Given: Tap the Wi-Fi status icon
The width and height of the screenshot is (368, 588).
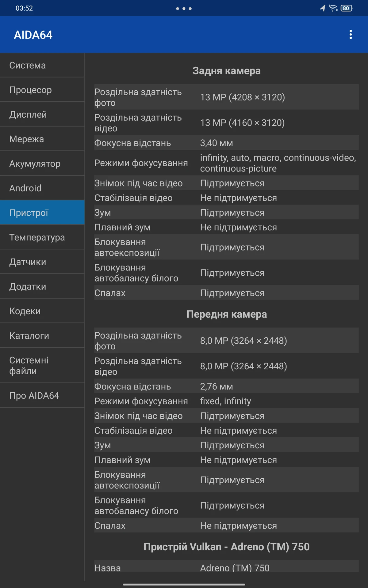Looking at the screenshot, I should pos(333,8).
